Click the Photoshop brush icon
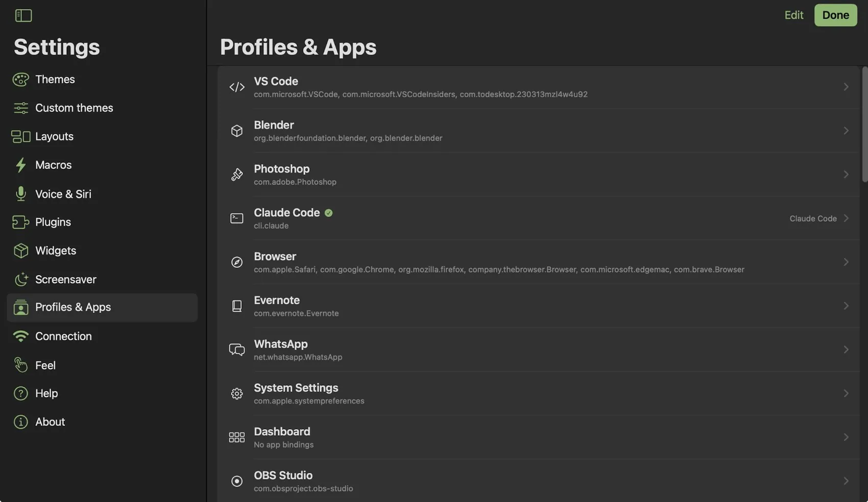Screen dimensions: 868x502 point(236,175)
